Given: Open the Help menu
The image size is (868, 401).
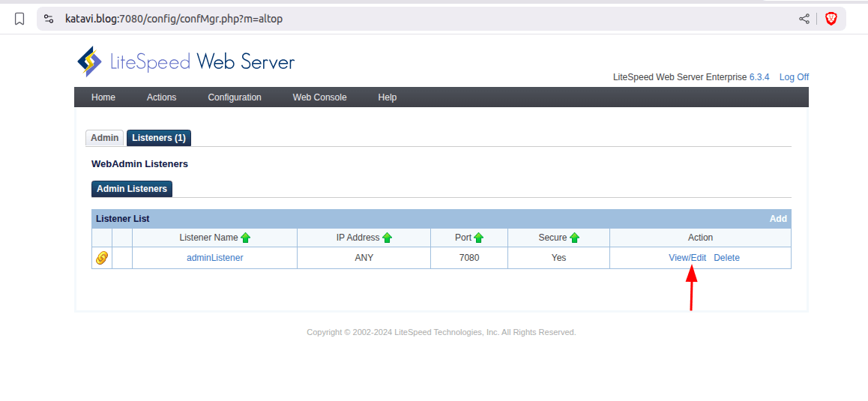Looking at the screenshot, I should 388,97.
